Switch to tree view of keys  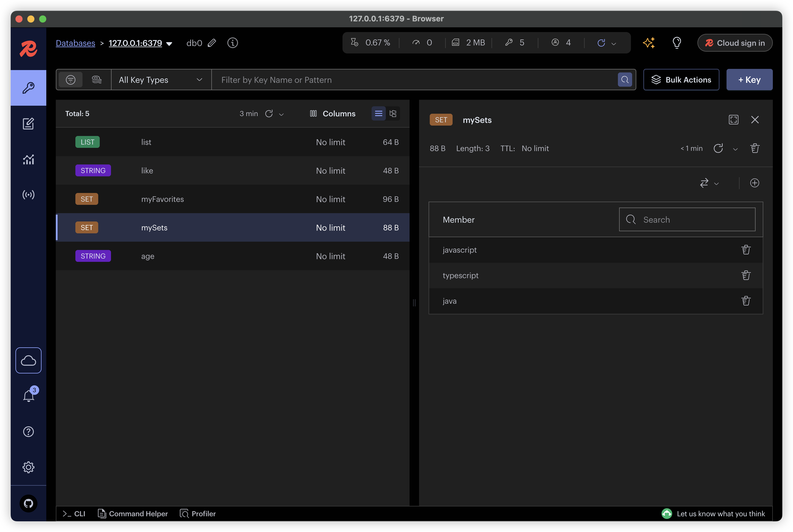pos(393,114)
